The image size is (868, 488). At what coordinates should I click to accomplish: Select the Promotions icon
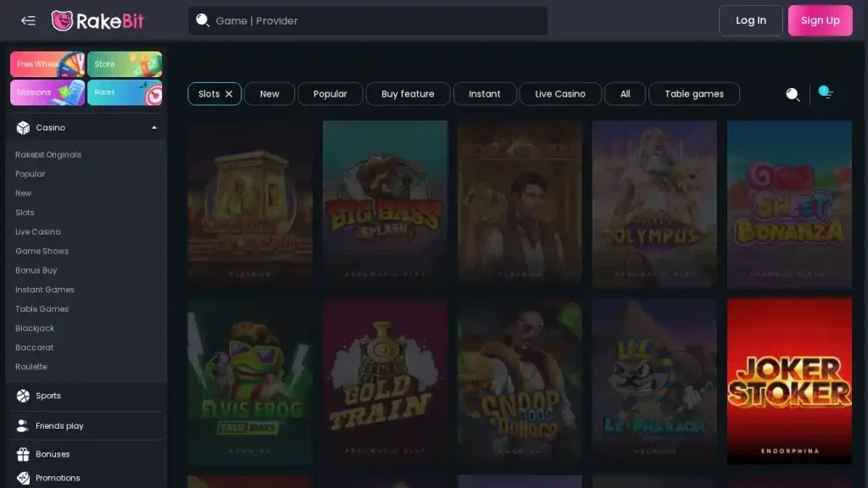coord(23,478)
